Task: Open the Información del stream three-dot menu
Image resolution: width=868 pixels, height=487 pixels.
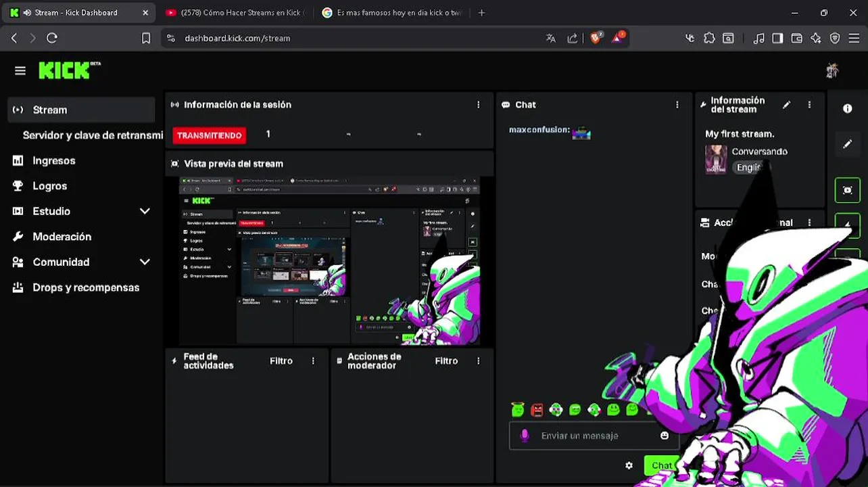Action: 809,105
